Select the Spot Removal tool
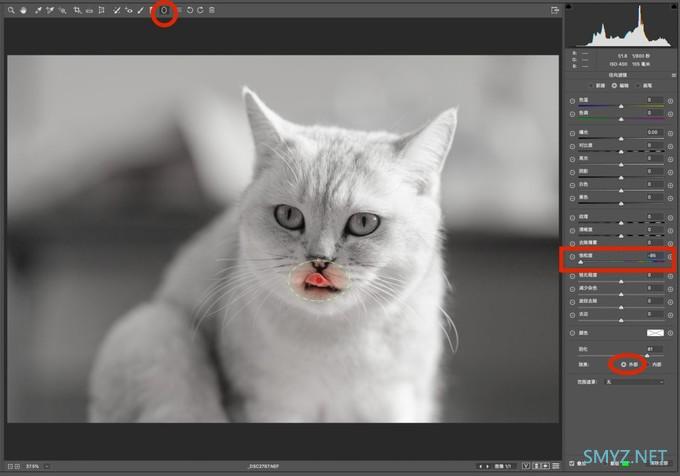Screen dimensions: 680x476 pos(116,10)
